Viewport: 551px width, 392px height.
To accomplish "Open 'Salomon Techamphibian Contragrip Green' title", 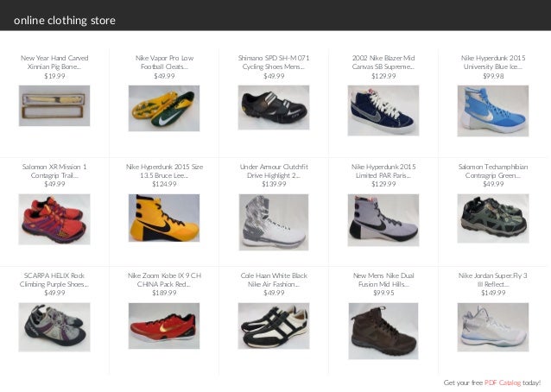I will point(493,171).
